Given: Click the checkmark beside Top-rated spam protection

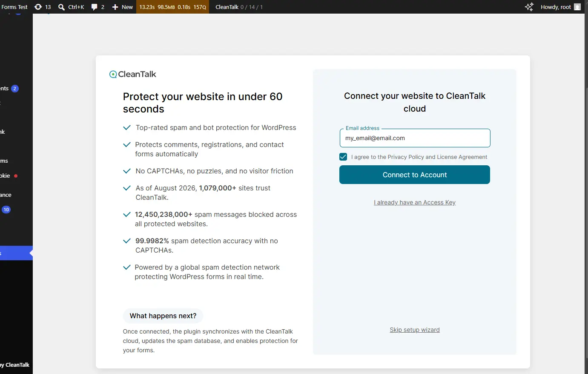Looking at the screenshot, I should click(127, 127).
